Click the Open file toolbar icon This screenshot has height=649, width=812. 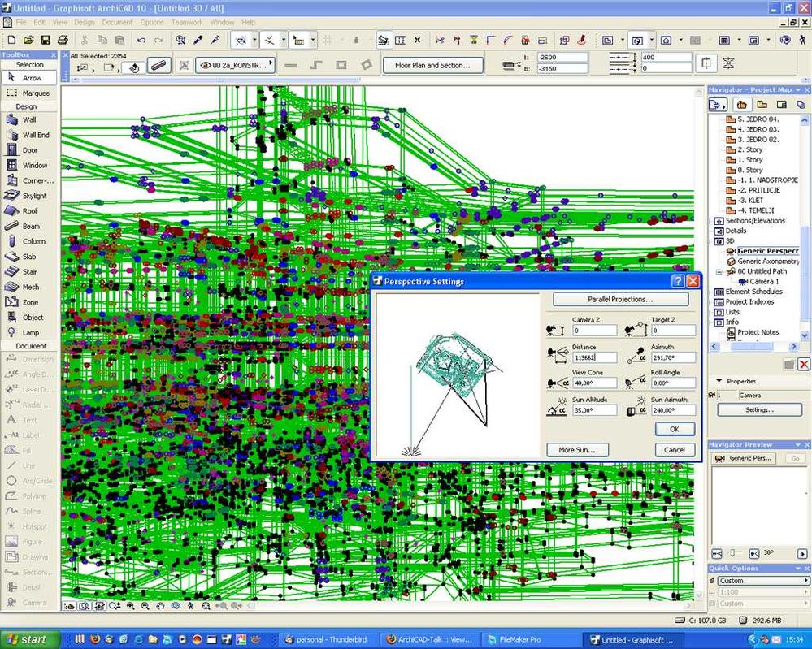tap(28, 40)
